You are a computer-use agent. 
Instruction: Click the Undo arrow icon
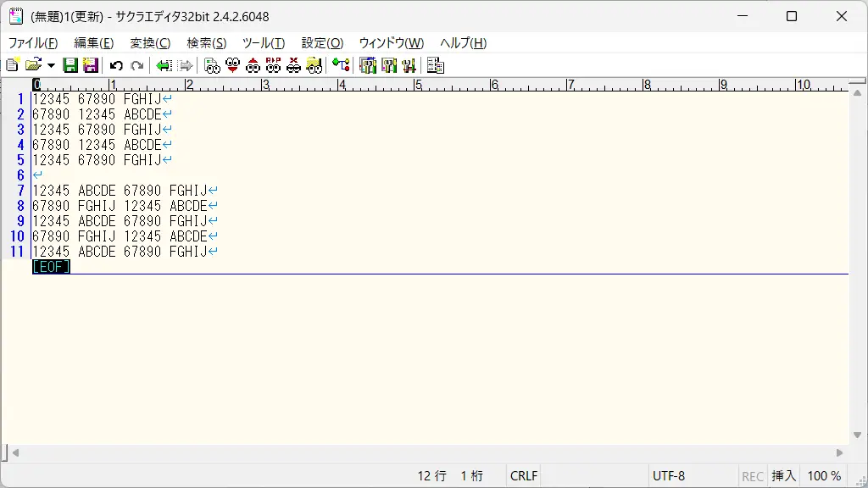pyautogui.click(x=116, y=65)
